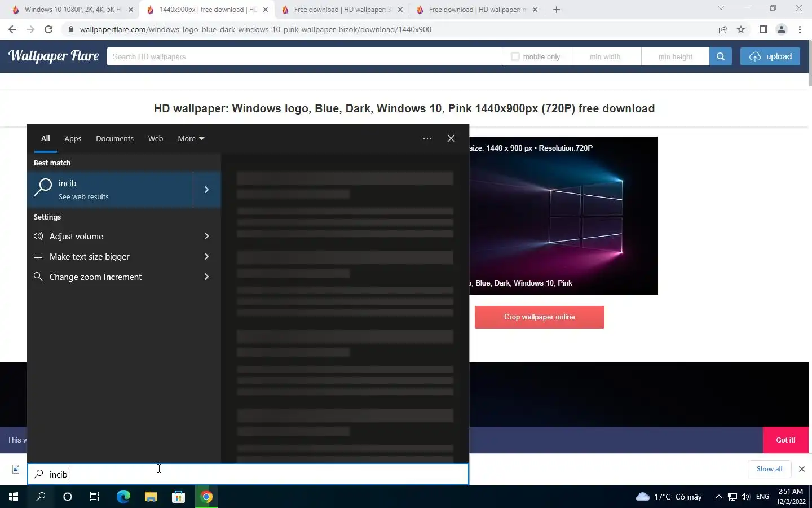This screenshot has height=508, width=812.
Task: Close the downloads bar
Action: pyautogui.click(x=801, y=469)
